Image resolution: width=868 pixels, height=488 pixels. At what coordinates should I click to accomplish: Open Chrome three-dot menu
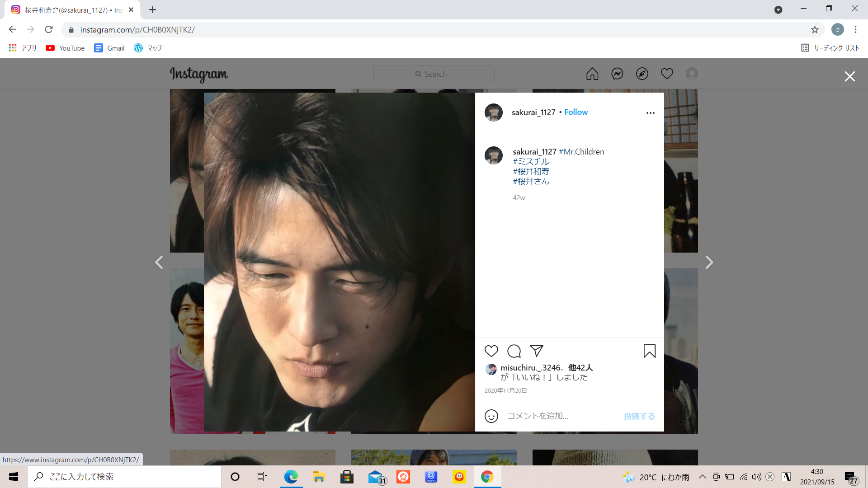click(x=855, y=29)
